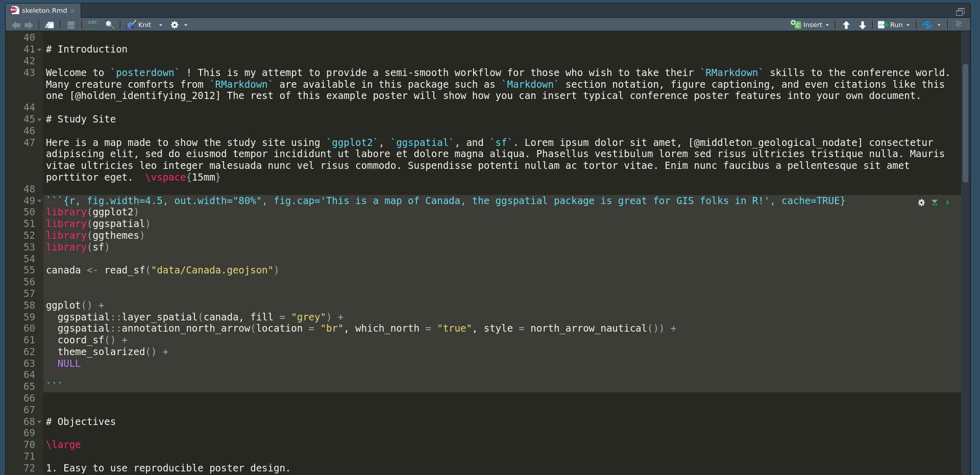This screenshot has width=980, height=475.
Task: Collapse the Study Site section fold arrow
Action: point(39,120)
